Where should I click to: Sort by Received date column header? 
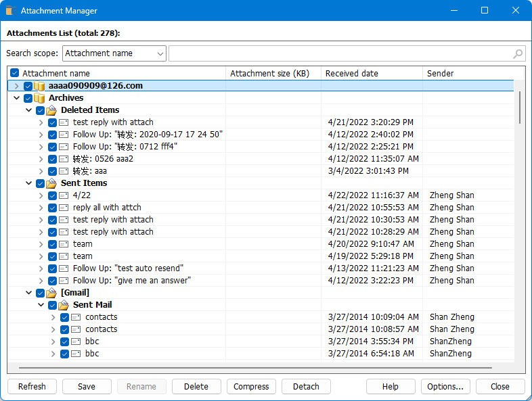point(371,73)
